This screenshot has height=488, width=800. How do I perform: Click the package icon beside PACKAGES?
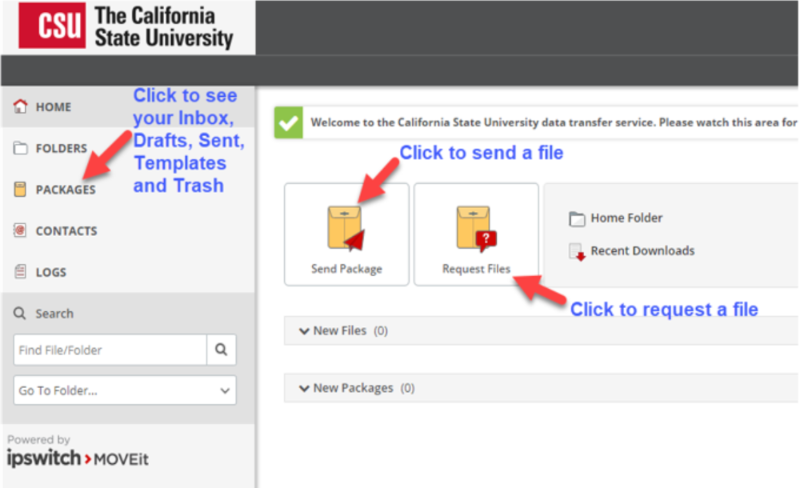tap(20, 189)
